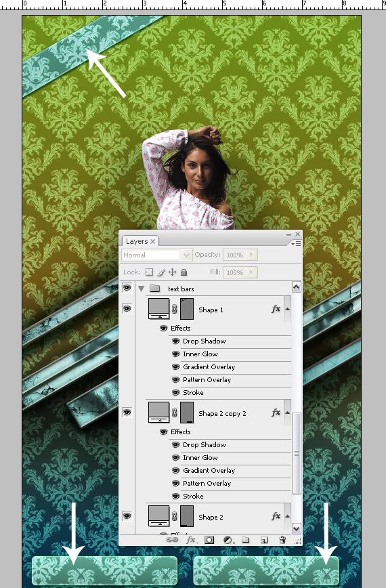This screenshot has width=386, height=588.
Task: Hide the Shape 2 layer
Action: pyautogui.click(x=127, y=516)
